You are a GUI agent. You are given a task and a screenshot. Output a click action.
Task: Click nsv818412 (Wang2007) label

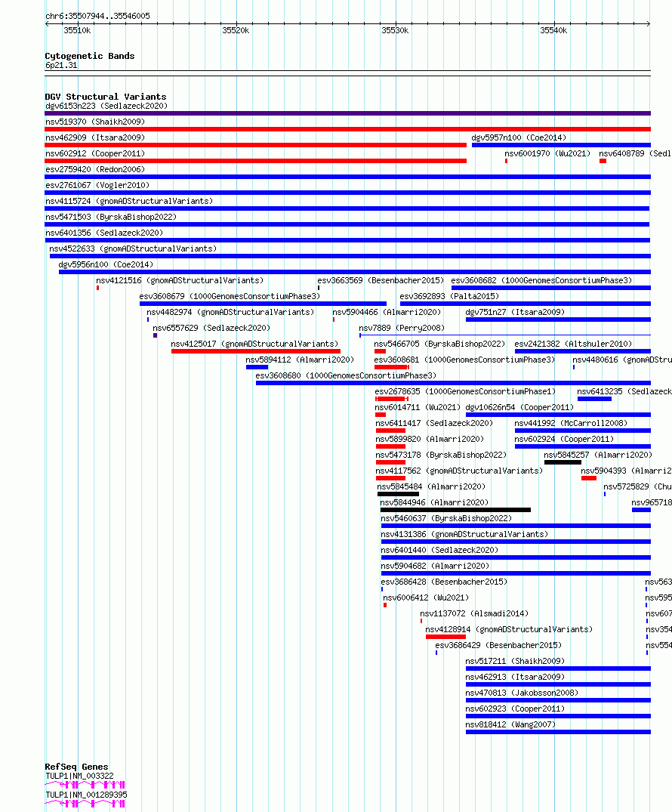[510, 724]
